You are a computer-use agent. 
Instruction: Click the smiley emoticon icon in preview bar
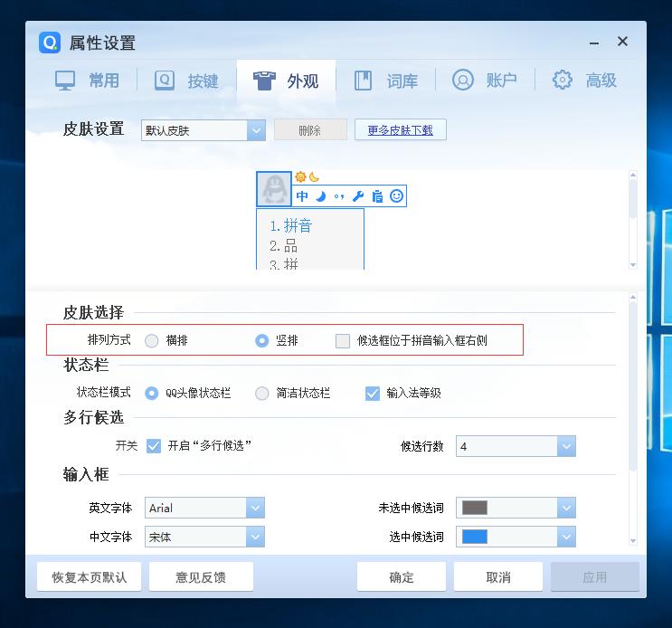[x=396, y=195]
